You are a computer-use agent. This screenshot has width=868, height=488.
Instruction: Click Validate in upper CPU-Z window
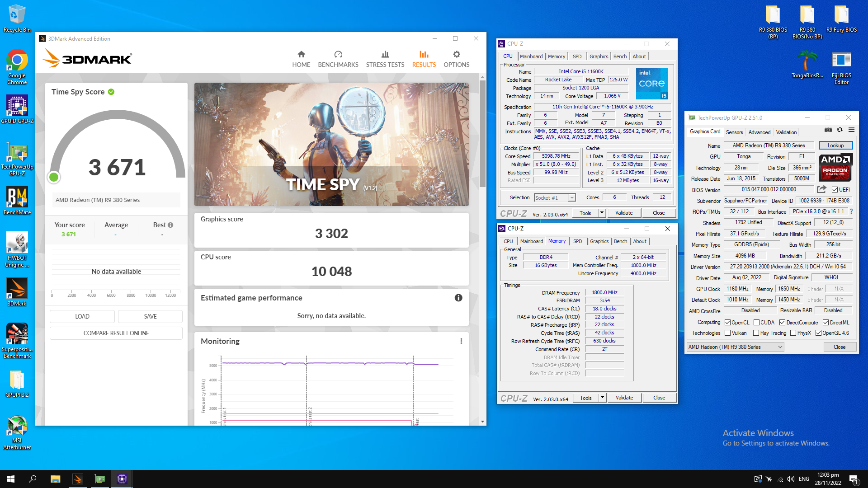click(624, 213)
